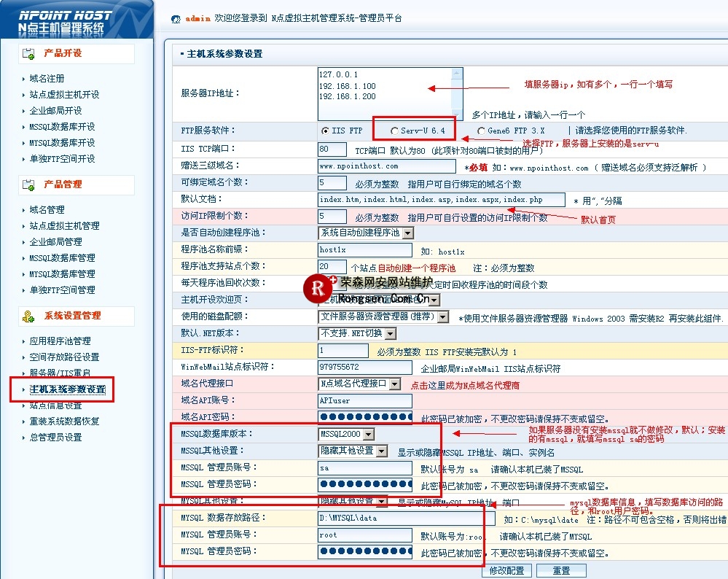Click the 产品开设 section icon
The height and width of the screenshot is (579, 728).
29,53
